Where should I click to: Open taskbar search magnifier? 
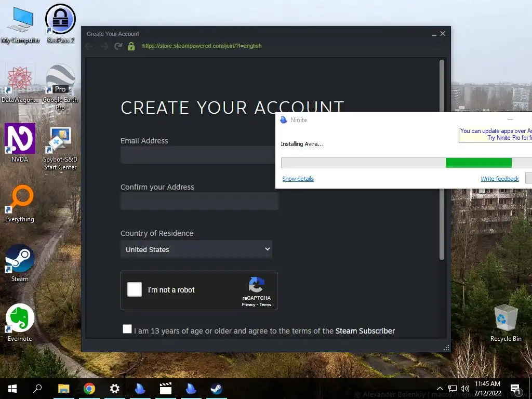(x=37, y=388)
